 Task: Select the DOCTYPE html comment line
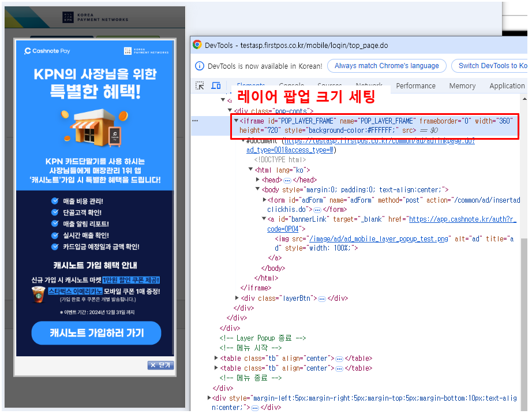point(280,159)
